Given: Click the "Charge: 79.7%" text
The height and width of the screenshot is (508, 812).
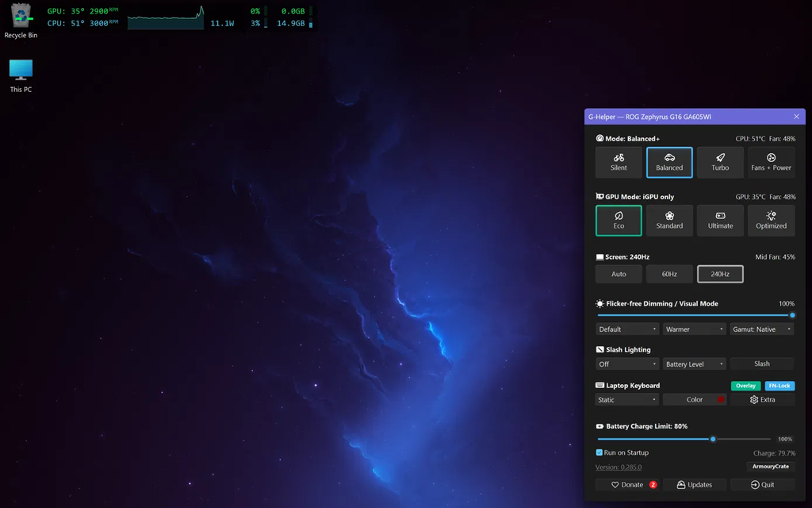Looking at the screenshot, I should [774, 453].
